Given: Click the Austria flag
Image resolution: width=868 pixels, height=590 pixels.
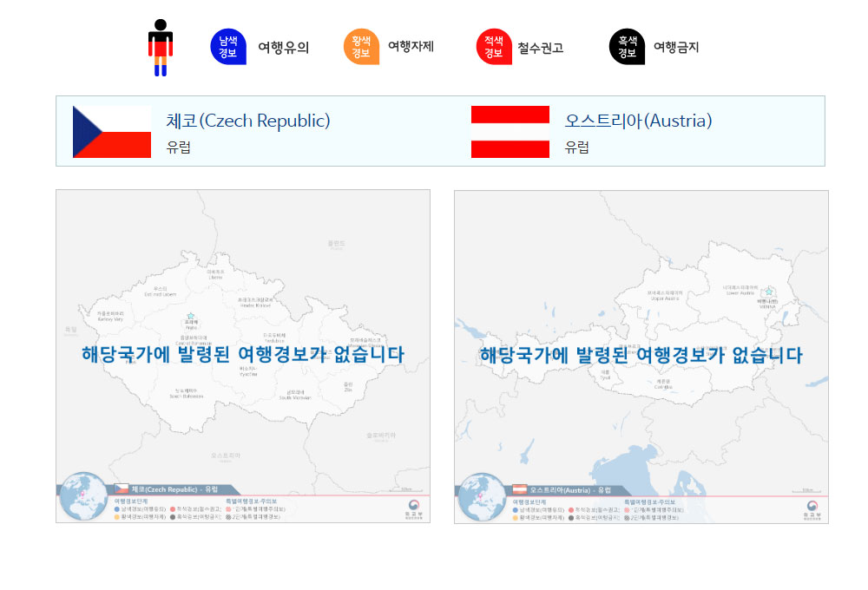Looking at the screenshot, I should pyautogui.click(x=510, y=132).
